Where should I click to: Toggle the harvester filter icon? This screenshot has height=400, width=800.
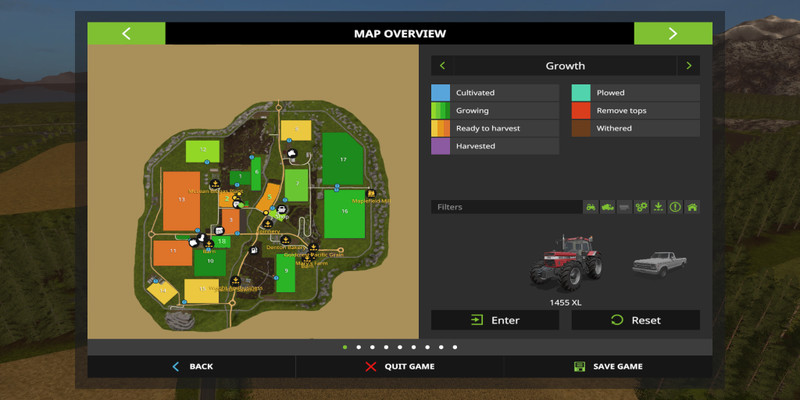tap(608, 207)
